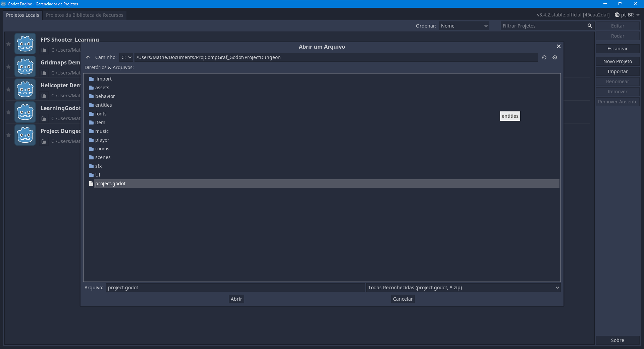Click the Escanear button
The image size is (644, 349).
pyautogui.click(x=618, y=49)
